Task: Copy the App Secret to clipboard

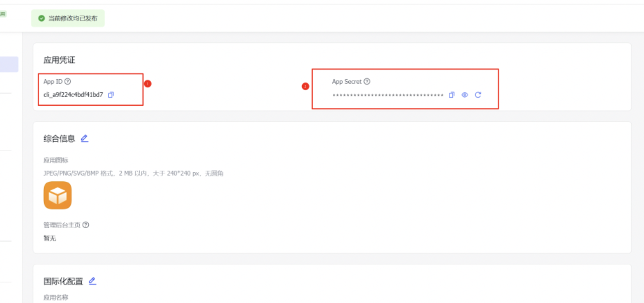Action: click(451, 95)
